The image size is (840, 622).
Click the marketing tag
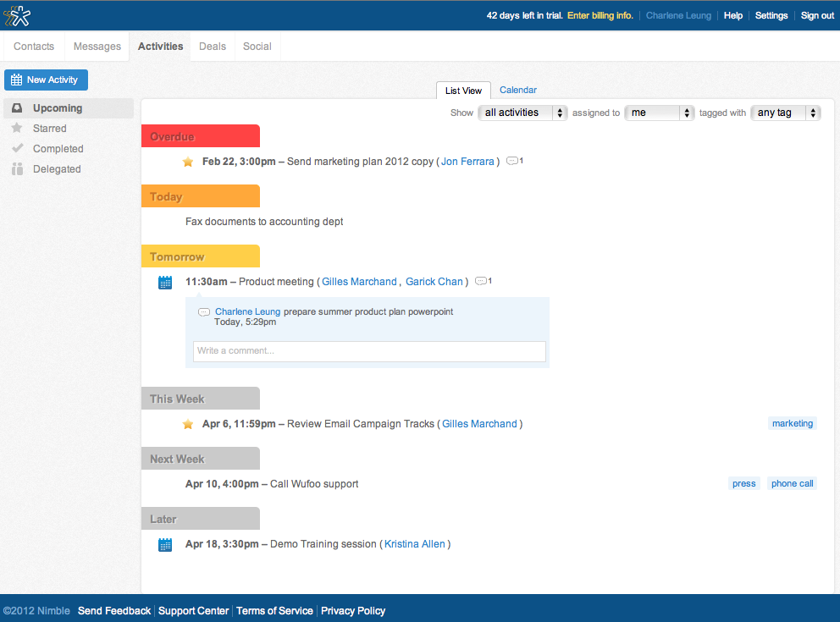[793, 423]
